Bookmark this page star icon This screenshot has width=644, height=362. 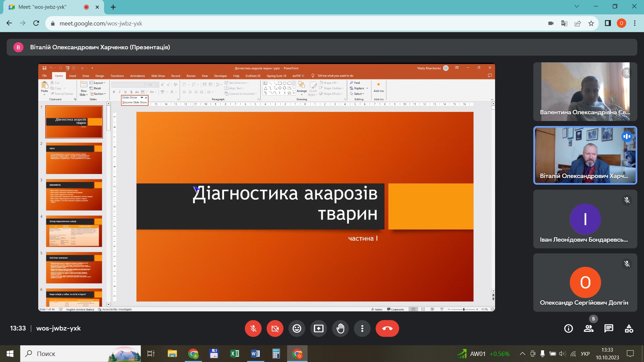pyautogui.click(x=591, y=23)
